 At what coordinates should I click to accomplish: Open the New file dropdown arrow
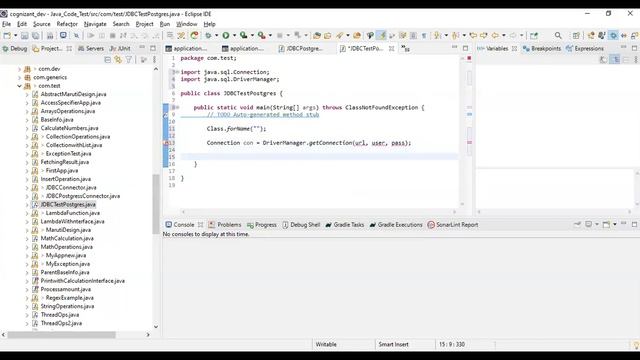point(16,36)
